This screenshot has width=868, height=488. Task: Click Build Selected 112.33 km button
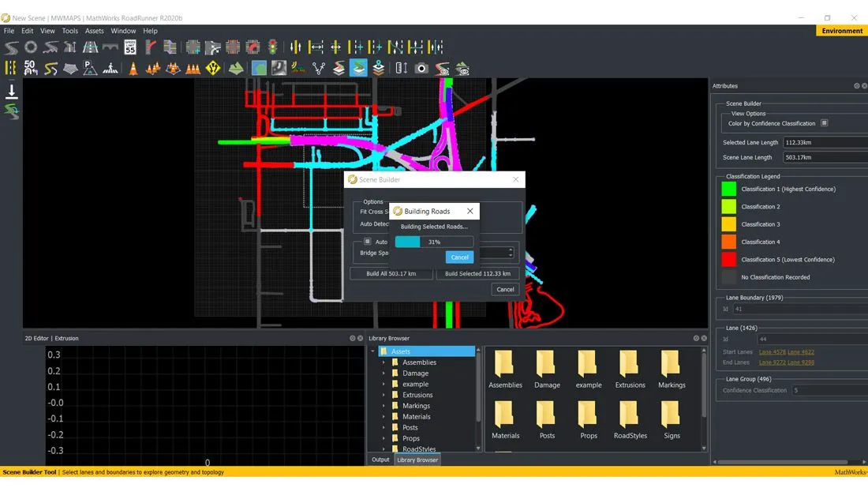pos(477,274)
